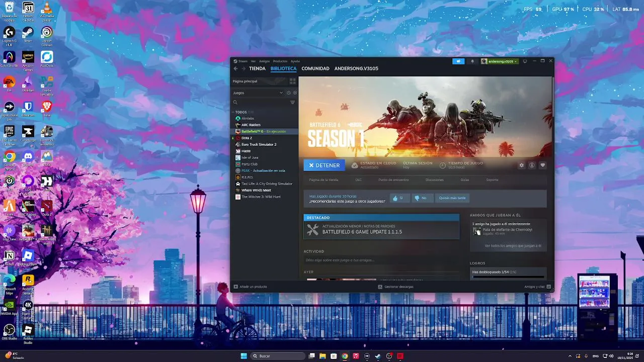Screen dimensions: 644x362
Task: Open the ANDERSONG.V3105 profile tab
Action: point(356,68)
